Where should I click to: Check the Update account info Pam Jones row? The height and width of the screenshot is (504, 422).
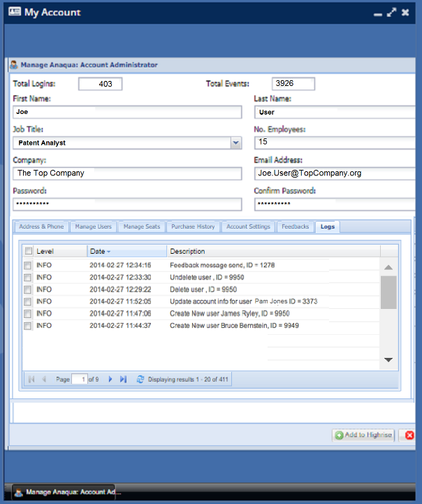point(28,301)
